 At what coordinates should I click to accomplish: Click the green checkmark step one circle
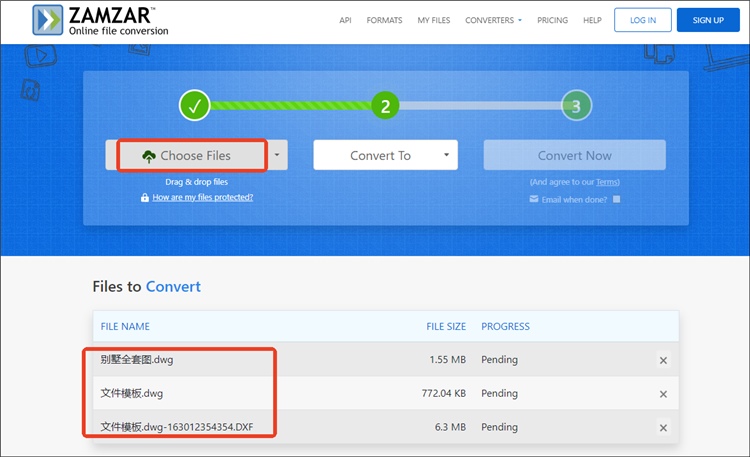[x=194, y=104]
